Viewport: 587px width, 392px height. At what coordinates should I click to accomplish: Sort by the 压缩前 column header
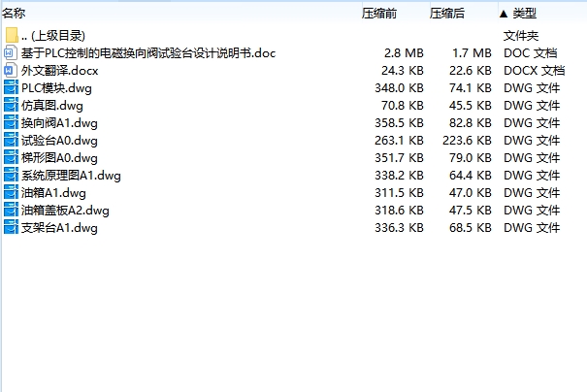[379, 14]
